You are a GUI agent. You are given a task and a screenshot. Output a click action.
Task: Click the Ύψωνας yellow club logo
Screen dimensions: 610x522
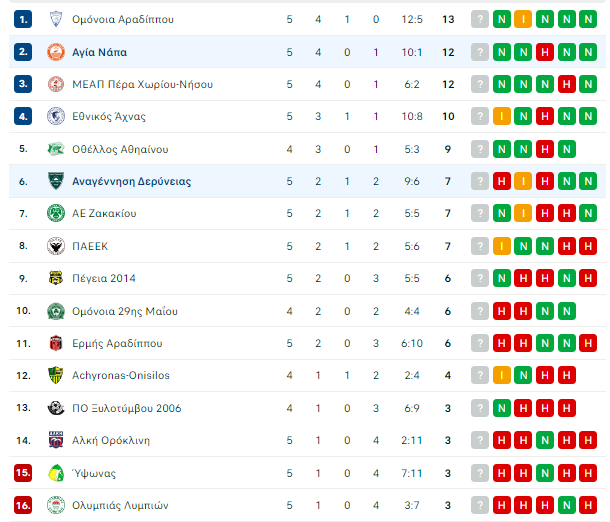click(x=55, y=473)
